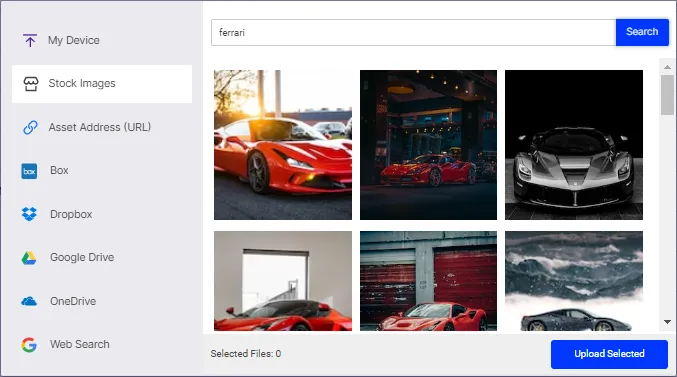Click the Stock Images storefront icon
Viewport: 677px width, 377px height.
(x=31, y=84)
